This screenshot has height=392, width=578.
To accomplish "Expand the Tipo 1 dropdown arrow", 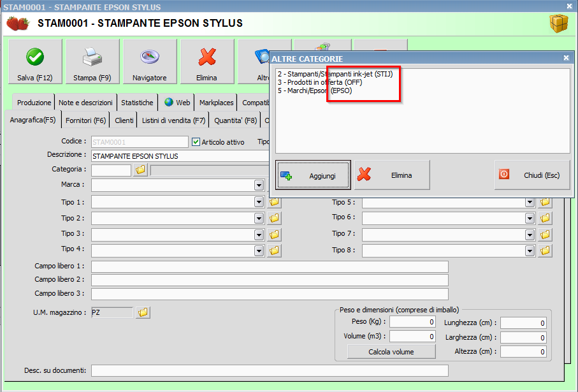I will click(x=259, y=201).
